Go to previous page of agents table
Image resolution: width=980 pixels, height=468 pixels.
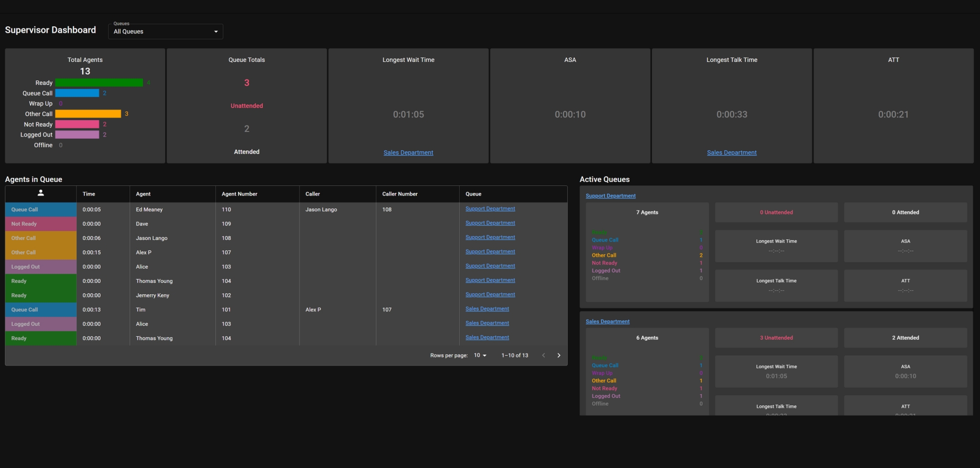click(x=543, y=356)
